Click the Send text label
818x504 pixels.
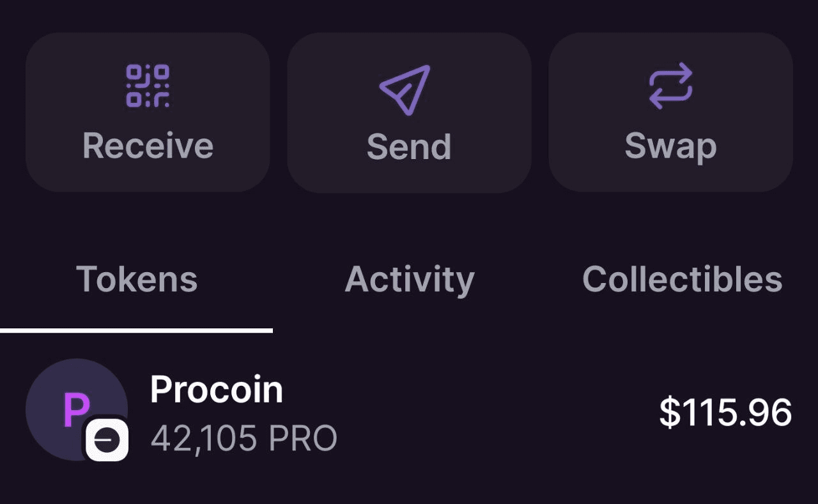(409, 147)
